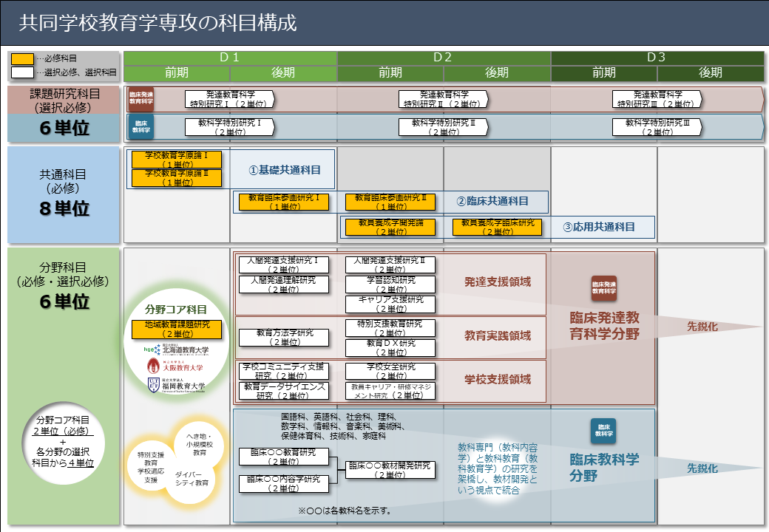Click the yellow 必修科目 legend swatch
The image size is (769, 532).
pos(23,59)
